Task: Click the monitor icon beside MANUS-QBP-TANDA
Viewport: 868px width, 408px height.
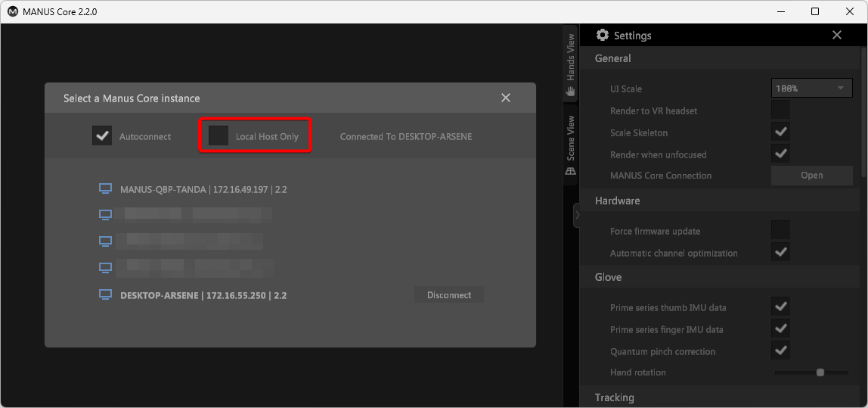Action: coord(106,189)
